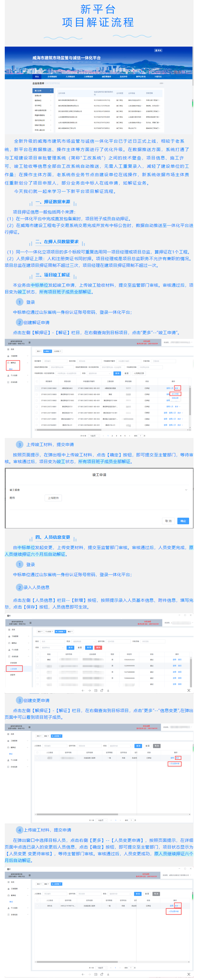Expand 施工企业 item in the 企业信息库 sidebar

(x=42, y=91)
